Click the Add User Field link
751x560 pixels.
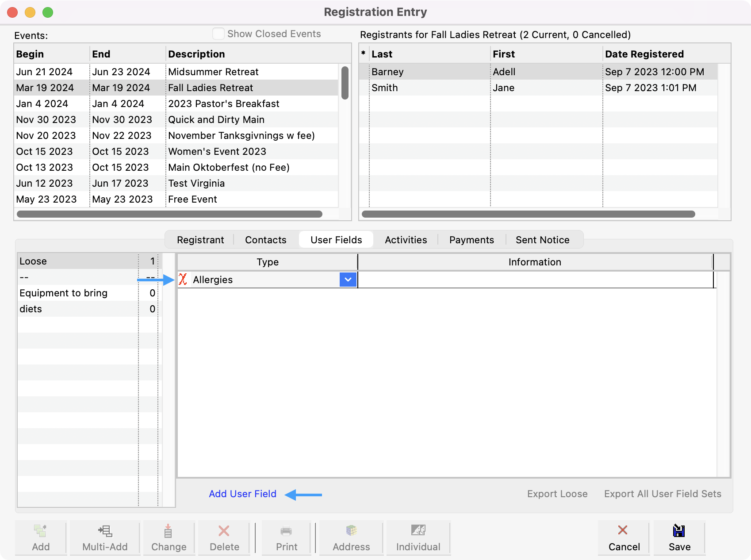tap(242, 494)
